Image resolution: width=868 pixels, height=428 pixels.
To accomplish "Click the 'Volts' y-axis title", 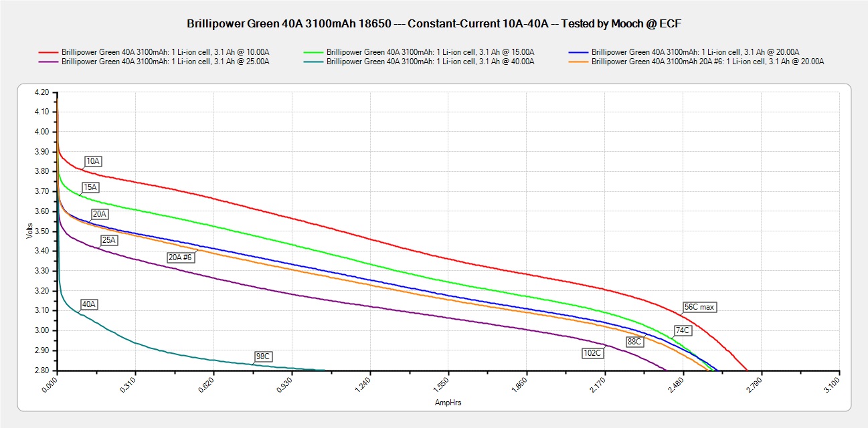I will tap(28, 232).
